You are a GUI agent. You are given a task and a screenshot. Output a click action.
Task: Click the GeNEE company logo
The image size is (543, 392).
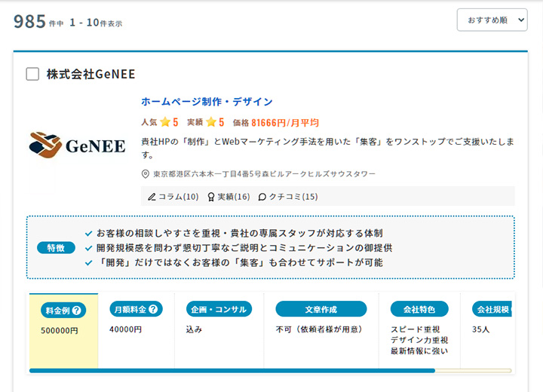[x=77, y=145]
